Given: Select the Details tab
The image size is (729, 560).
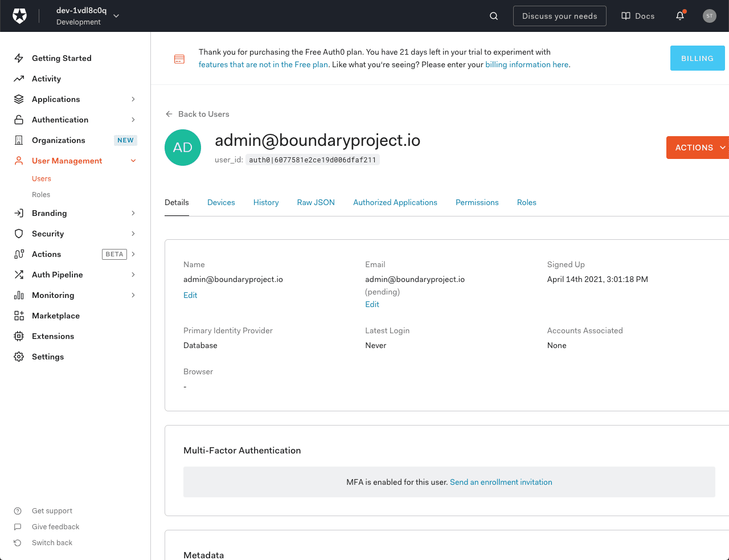Looking at the screenshot, I should (177, 202).
